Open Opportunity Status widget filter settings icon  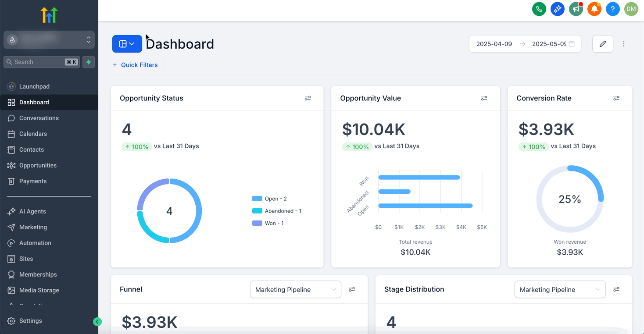[x=308, y=98]
